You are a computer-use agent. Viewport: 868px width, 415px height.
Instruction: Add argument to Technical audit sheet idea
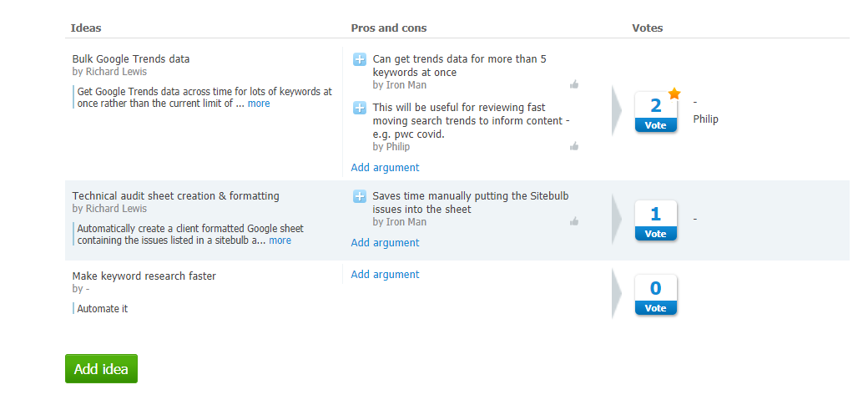coord(385,243)
